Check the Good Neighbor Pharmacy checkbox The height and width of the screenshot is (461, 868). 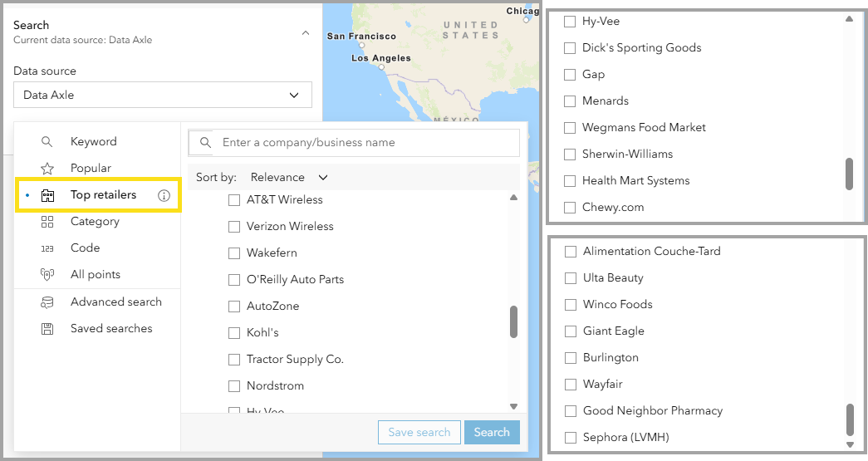570,411
